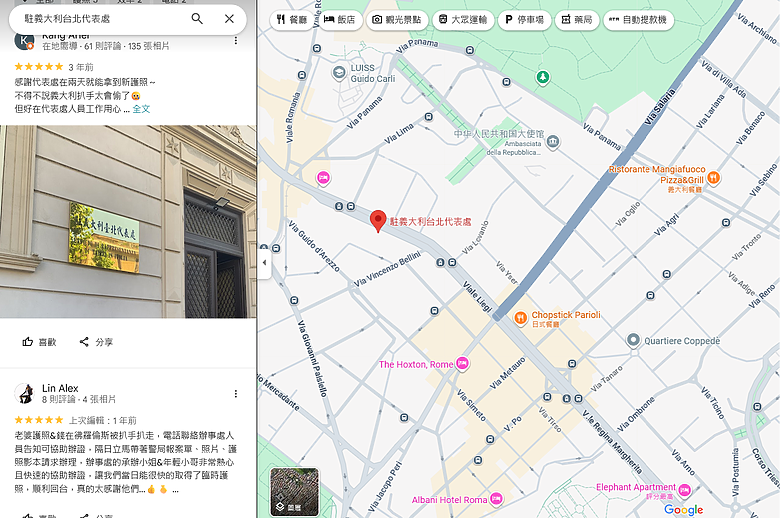Open the Ristorante Mangiafuoco Pizza&Grill marker
Screen dimensions: 780x518
(713, 177)
